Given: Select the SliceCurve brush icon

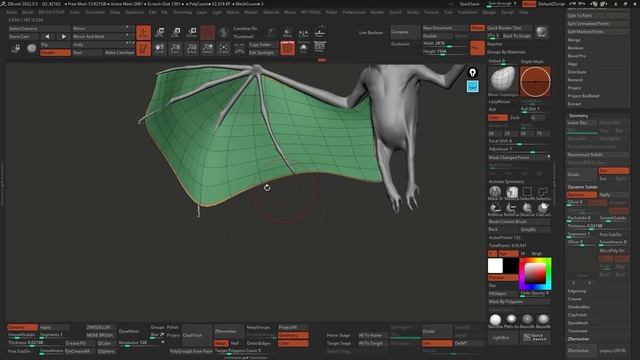Looking at the screenshot, I should point(527,208).
